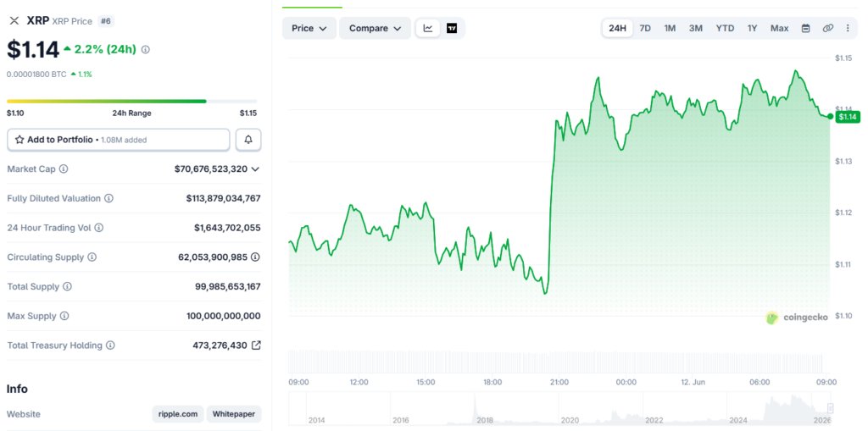Click value $113,879,034,767
The image size is (868, 431).
tap(223, 198)
